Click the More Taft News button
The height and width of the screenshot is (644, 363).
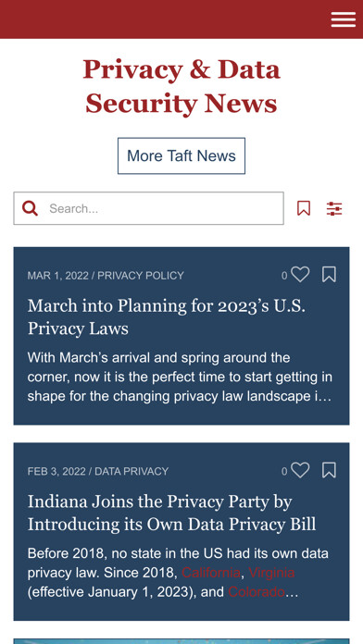point(181,155)
